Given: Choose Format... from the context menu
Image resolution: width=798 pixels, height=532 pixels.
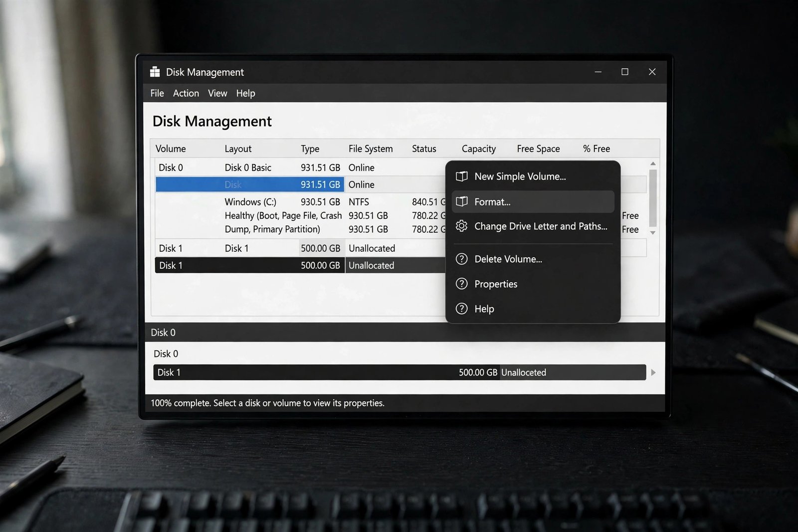Looking at the screenshot, I should [533, 201].
